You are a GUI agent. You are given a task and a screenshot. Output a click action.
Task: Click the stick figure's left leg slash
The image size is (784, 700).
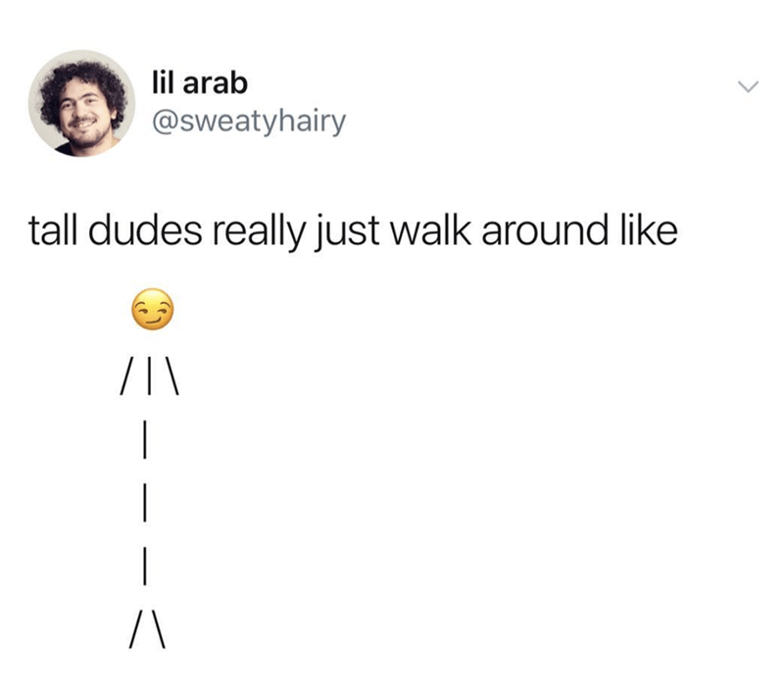tap(136, 629)
